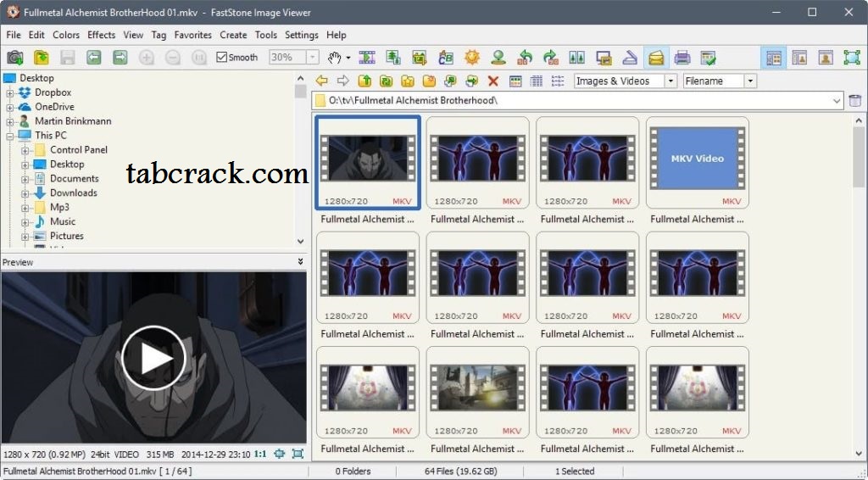Open the Effects menu
Screen dimensions: 868x480
click(102, 35)
